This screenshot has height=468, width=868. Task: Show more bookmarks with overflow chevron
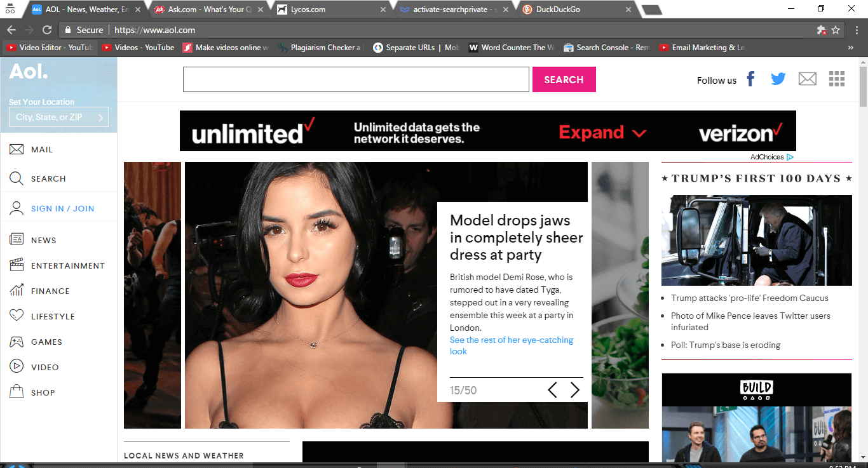[851, 48]
